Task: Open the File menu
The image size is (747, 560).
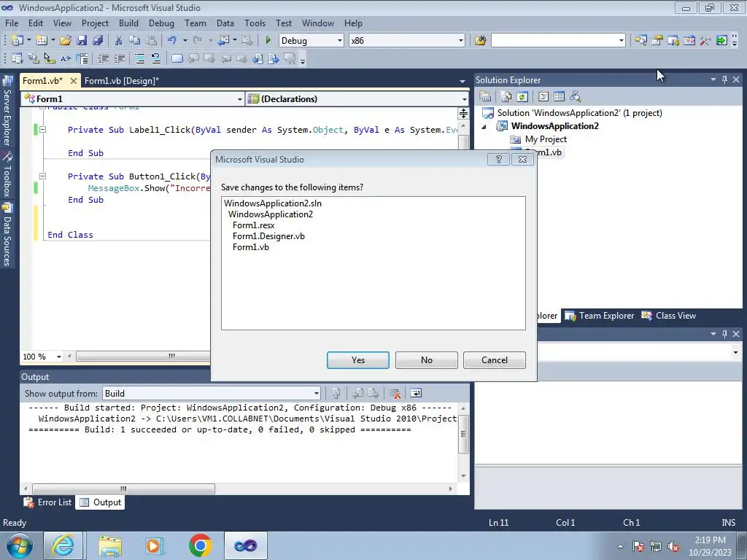Action: [12, 23]
